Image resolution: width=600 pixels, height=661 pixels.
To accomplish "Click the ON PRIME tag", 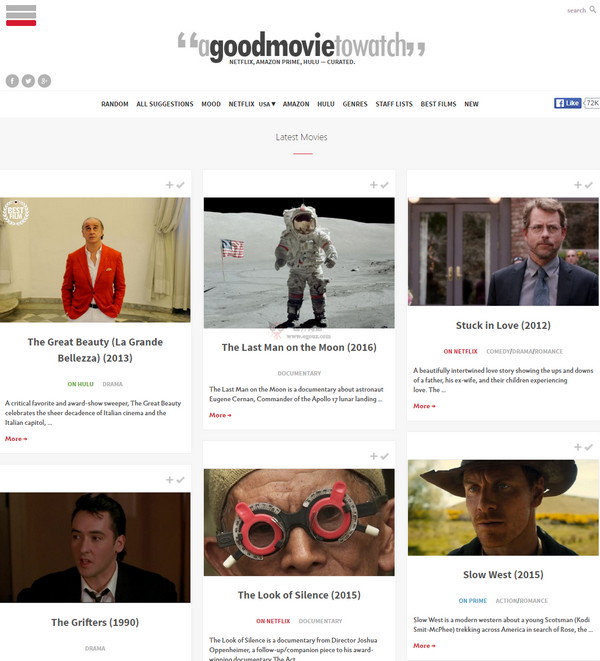I will [473, 601].
